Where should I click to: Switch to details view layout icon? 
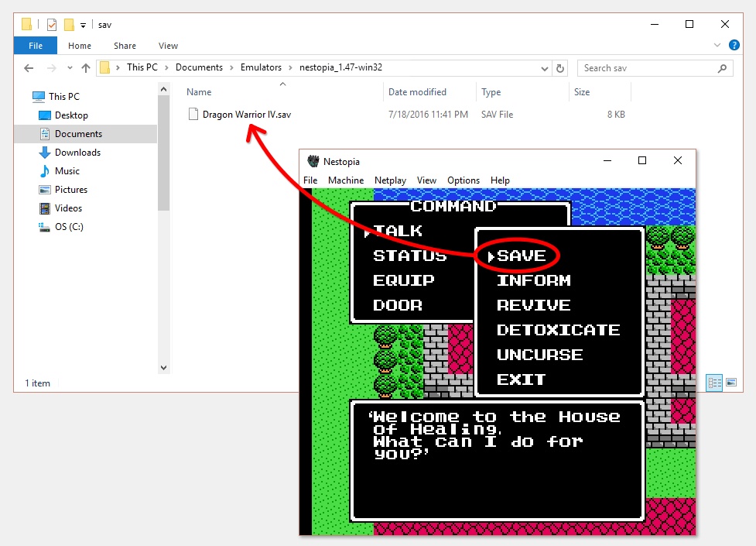point(714,383)
